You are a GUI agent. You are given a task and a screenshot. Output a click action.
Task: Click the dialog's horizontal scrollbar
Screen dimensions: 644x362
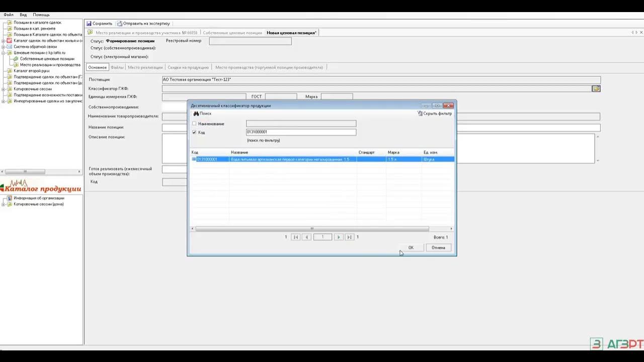[x=312, y=229]
